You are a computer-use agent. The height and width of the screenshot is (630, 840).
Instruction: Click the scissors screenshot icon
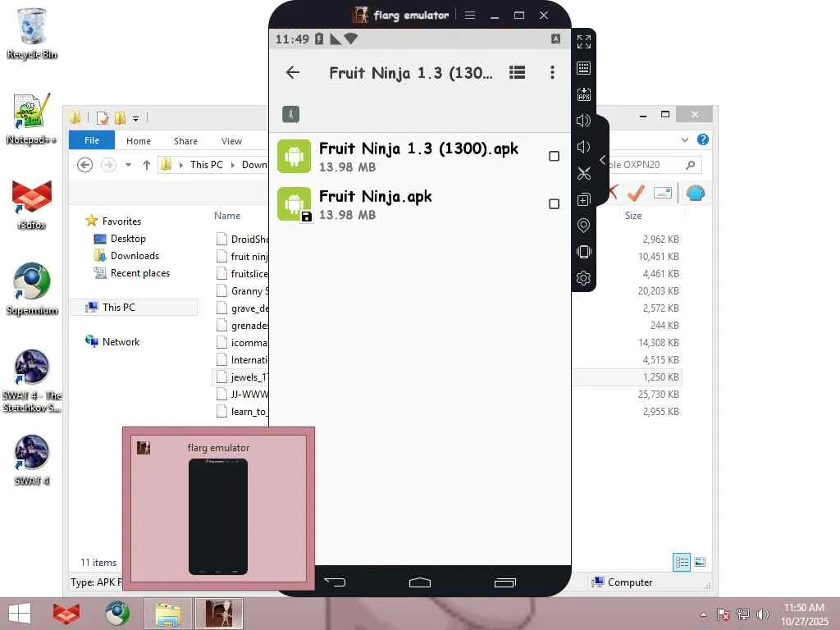[x=583, y=173]
